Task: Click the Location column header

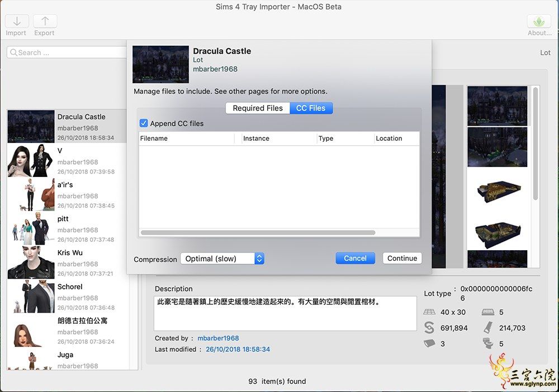Action: pyautogui.click(x=397, y=138)
